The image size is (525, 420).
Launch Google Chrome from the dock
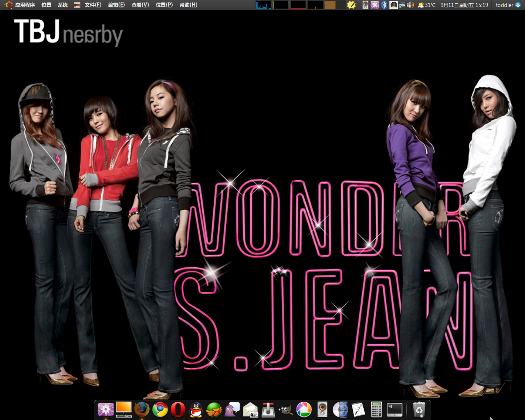coord(160,409)
